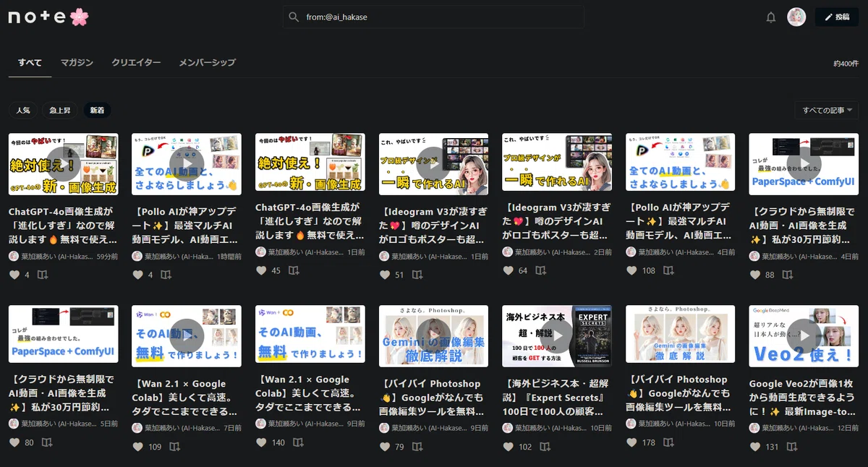Viewport: 868px width, 467px height.
Task: Select the 新着 sort filter
Action: pyautogui.click(x=97, y=111)
